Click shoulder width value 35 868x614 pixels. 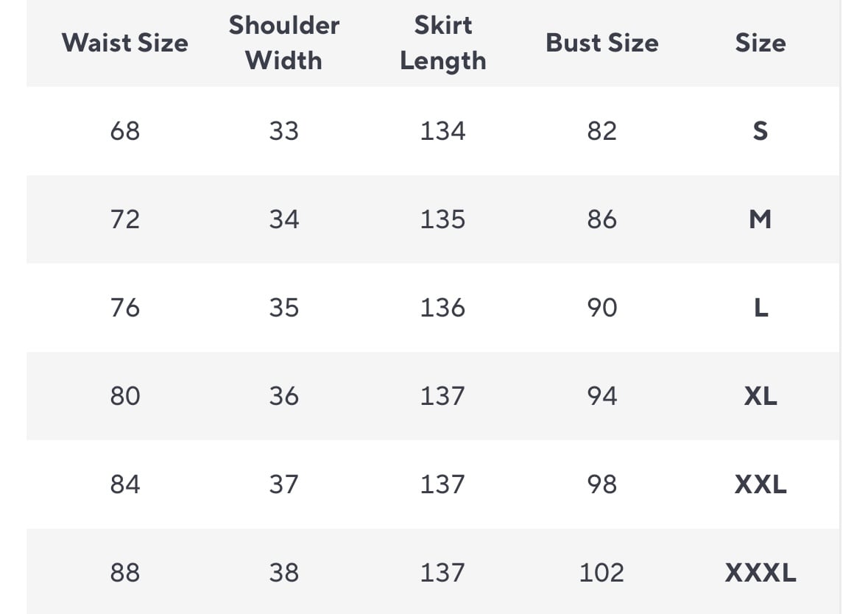(x=284, y=308)
